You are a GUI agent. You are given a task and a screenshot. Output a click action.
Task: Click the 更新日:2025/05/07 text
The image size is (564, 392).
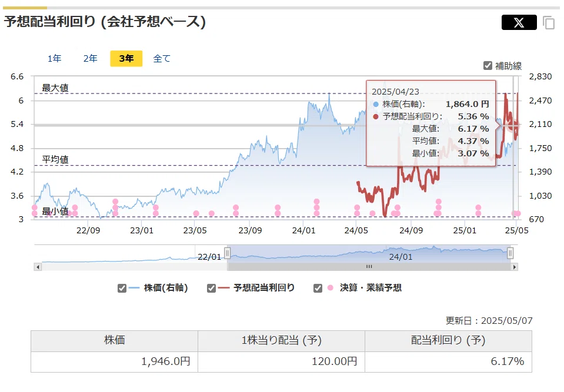tap(489, 320)
